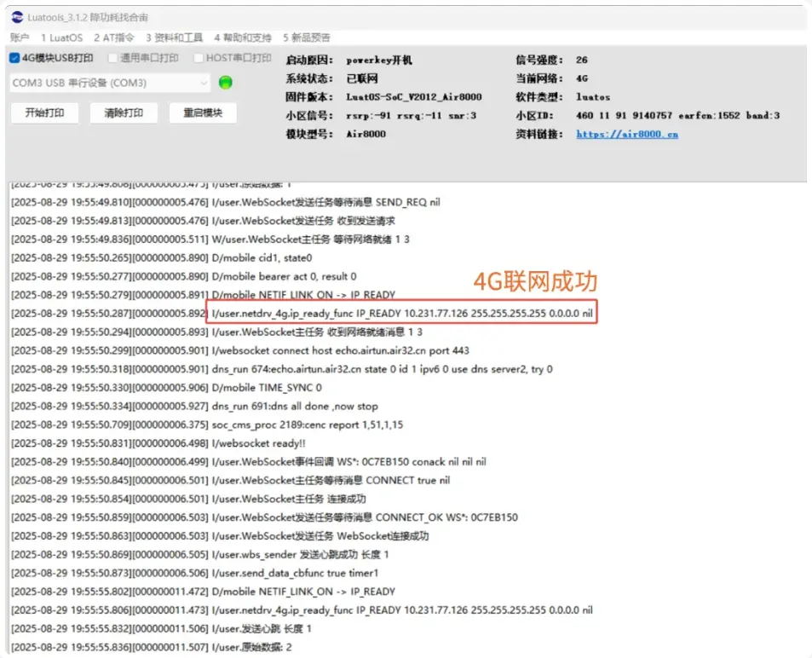Click the SEND_REQ nil log line

(226, 202)
